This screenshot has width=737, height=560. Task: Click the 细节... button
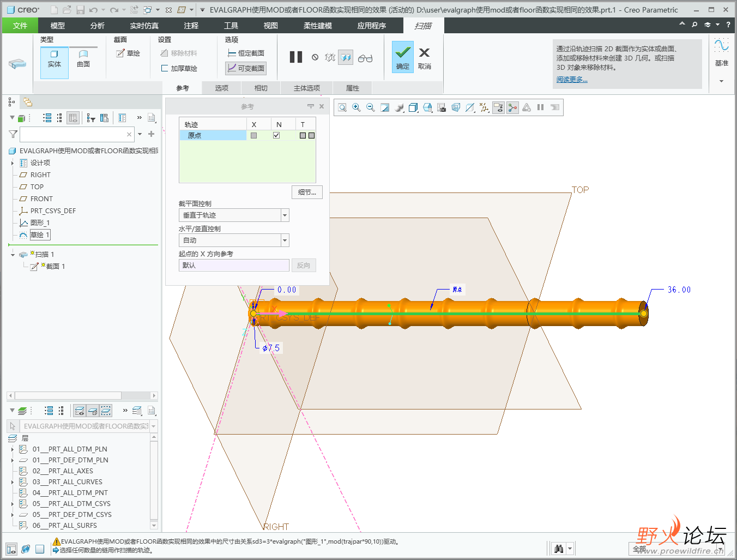pyautogui.click(x=307, y=192)
